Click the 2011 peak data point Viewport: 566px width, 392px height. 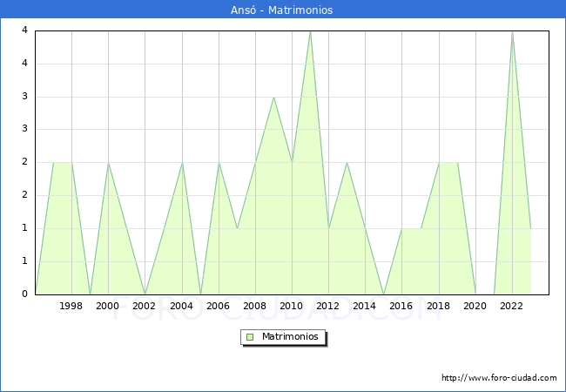click(x=311, y=31)
